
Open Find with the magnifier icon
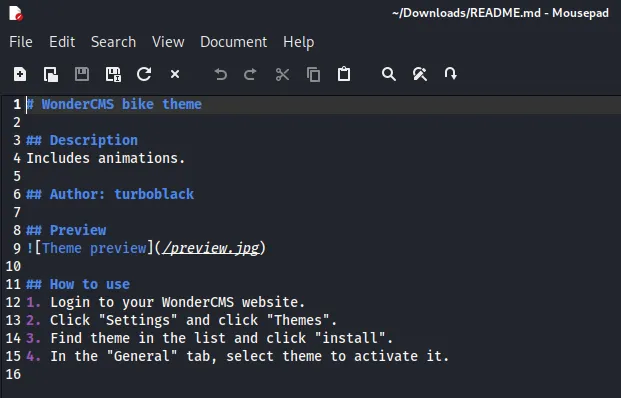[389, 74]
